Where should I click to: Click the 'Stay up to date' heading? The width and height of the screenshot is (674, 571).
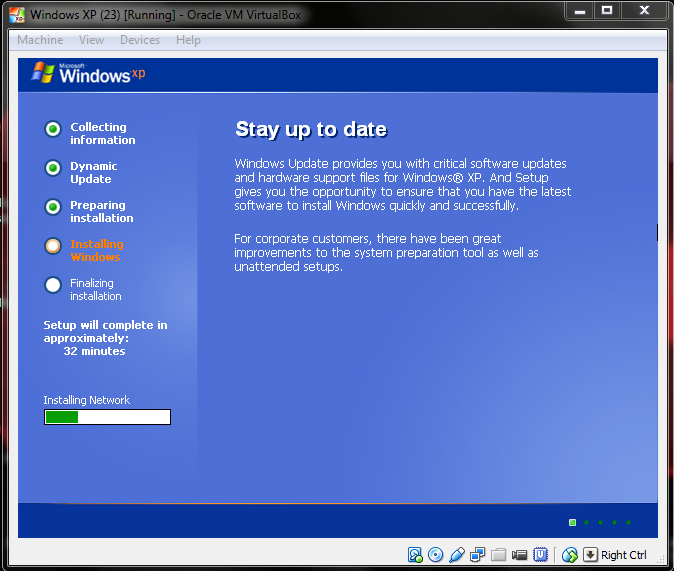[311, 129]
